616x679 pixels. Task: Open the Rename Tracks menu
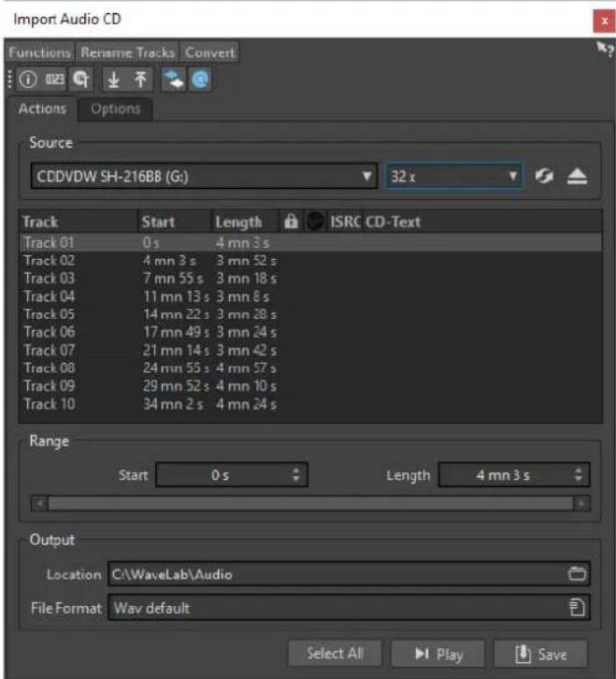click(128, 52)
